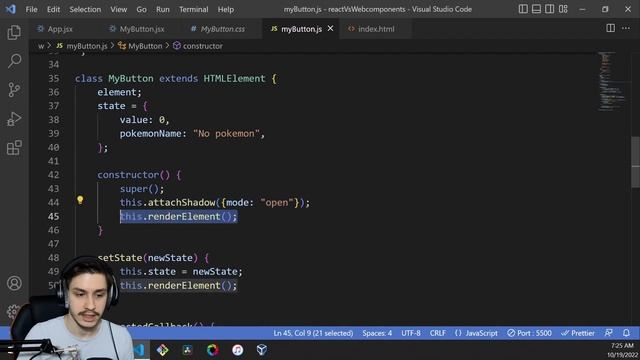640x360 pixels.
Task: Click Port : 5500 Live Server status
Action: (x=529, y=333)
